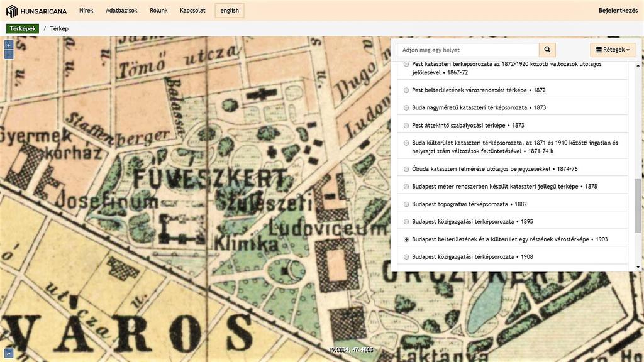Expand the bottom-left double-arrow panel
Image resolution: width=644 pixels, height=362 pixels.
[9, 353]
